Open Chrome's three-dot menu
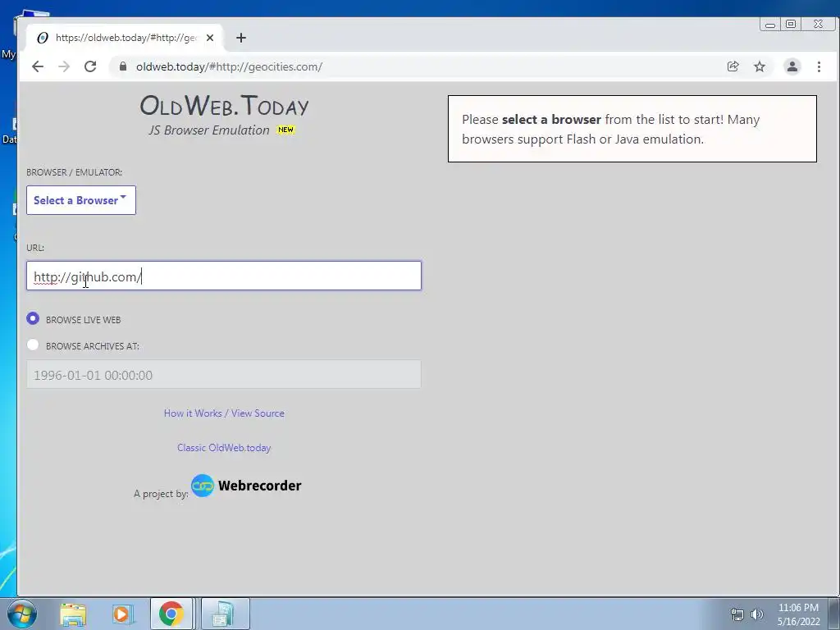Image resolution: width=840 pixels, height=630 pixels. [819, 66]
